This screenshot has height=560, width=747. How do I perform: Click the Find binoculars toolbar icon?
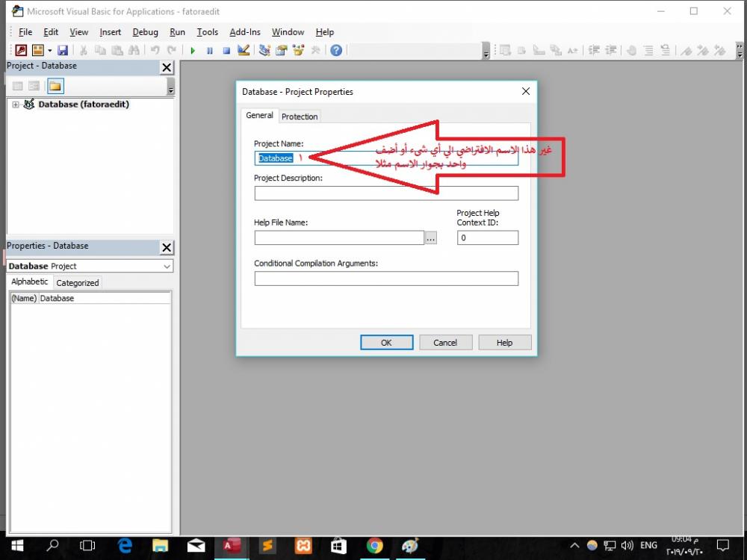(x=134, y=50)
